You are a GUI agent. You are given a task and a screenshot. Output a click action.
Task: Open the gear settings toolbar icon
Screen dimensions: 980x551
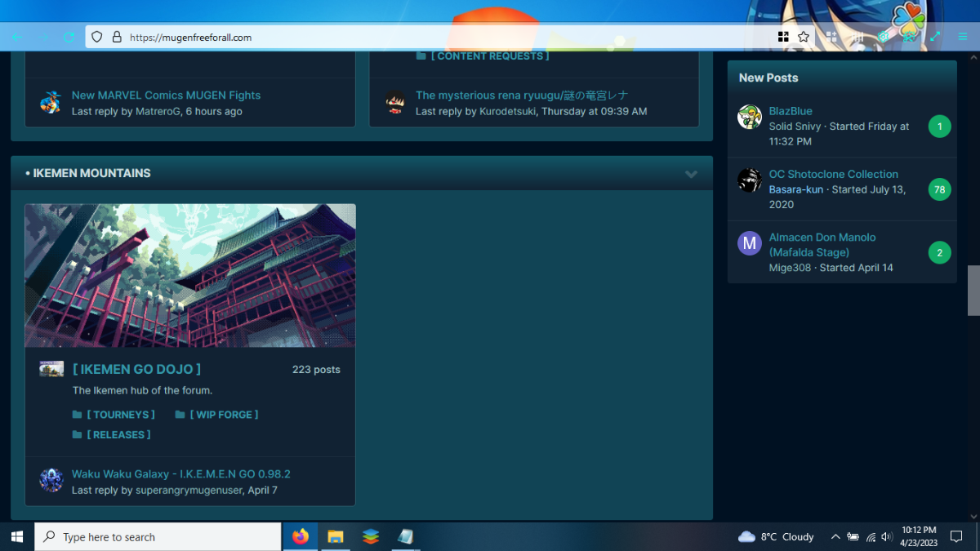[883, 37]
